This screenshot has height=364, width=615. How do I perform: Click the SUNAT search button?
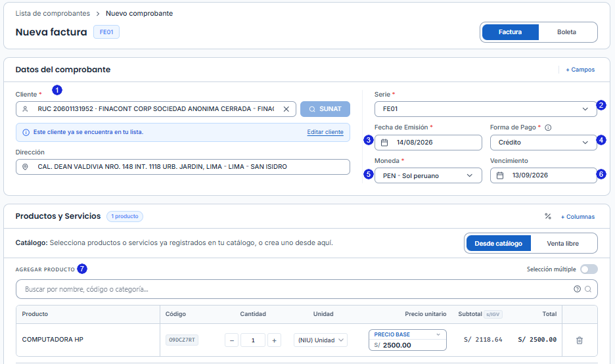pos(325,109)
